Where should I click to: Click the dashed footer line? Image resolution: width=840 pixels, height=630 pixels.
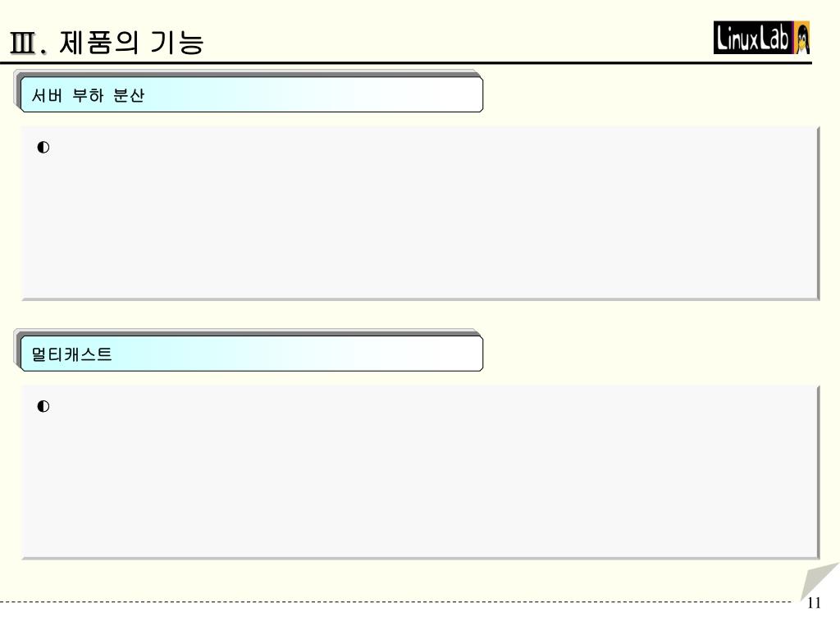click(x=395, y=601)
